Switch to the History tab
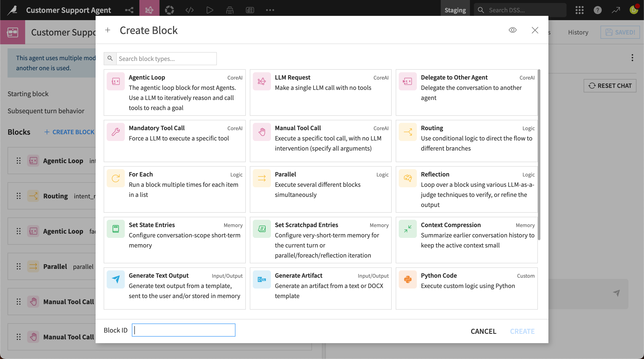 click(578, 32)
